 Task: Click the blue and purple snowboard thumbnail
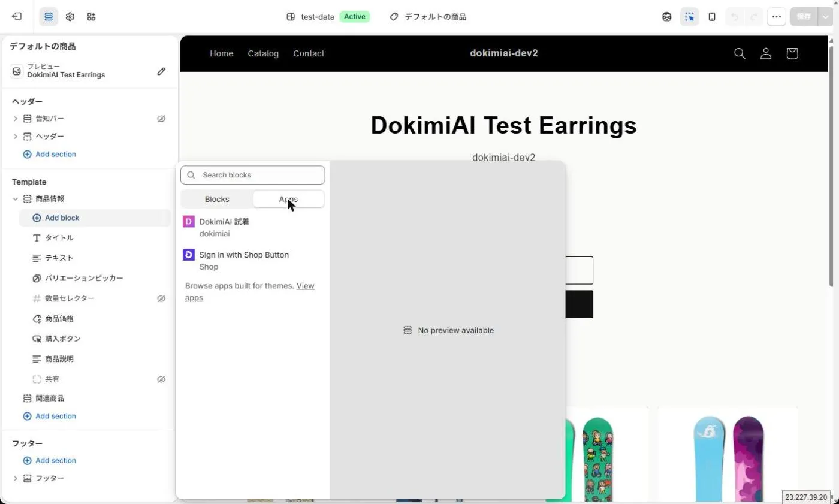[728, 455]
